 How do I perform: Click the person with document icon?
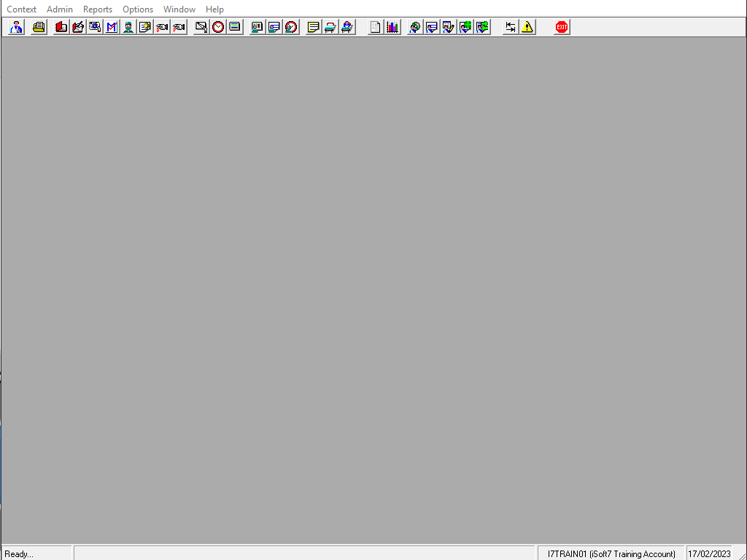(x=274, y=27)
